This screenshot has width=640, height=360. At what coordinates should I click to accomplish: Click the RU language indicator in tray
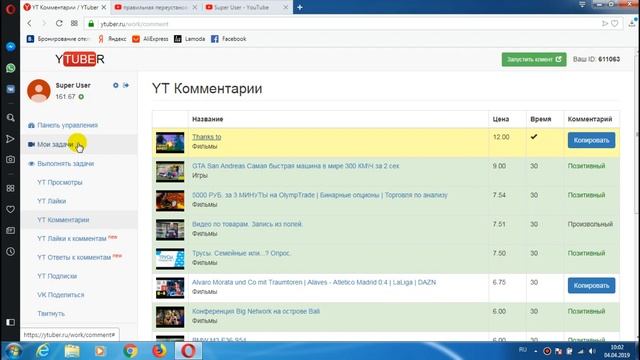click(x=522, y=350)
